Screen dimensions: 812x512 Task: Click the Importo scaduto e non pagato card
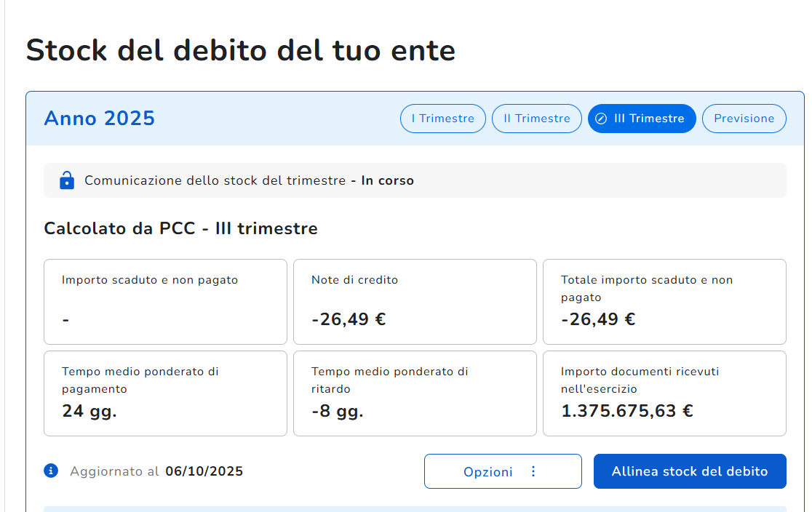coord(165,301)
